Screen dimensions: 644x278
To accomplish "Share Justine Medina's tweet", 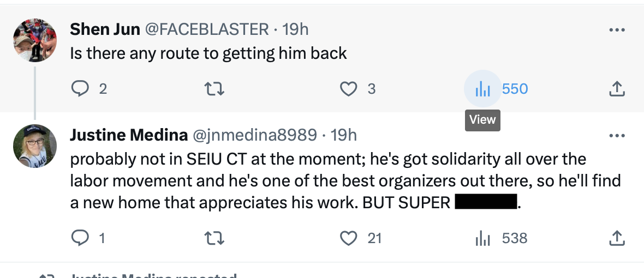I will pos(616,238).
